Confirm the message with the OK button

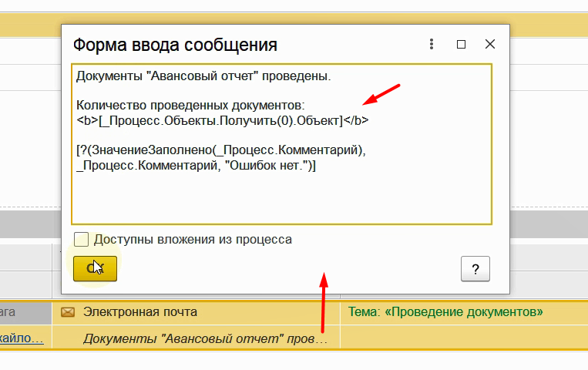coord(95,268)
